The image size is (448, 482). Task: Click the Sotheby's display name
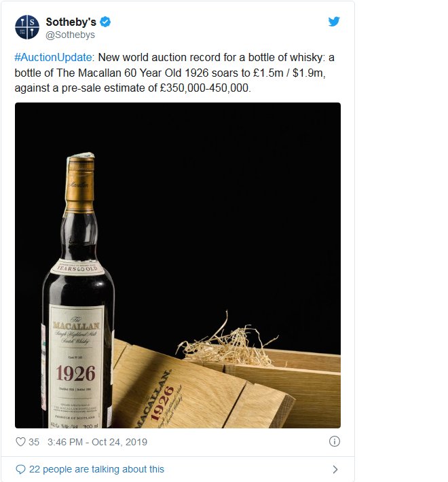pos(71,22)
